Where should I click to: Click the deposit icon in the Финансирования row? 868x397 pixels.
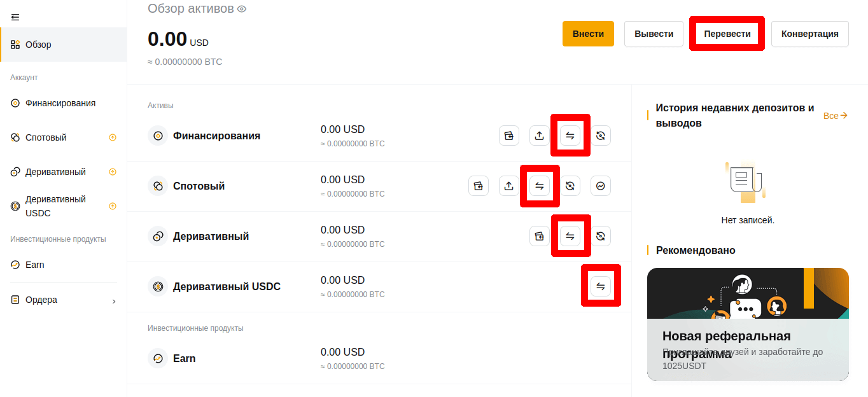coord(508,136)
